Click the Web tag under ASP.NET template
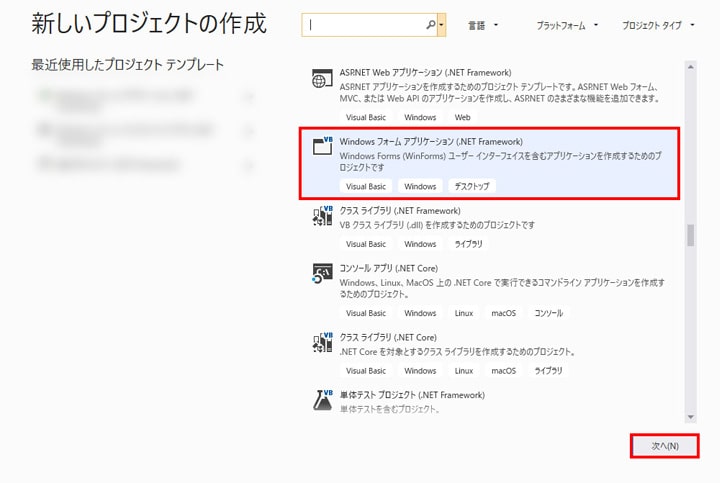Viewport: 720px width, 483px height. coord(462,117)
